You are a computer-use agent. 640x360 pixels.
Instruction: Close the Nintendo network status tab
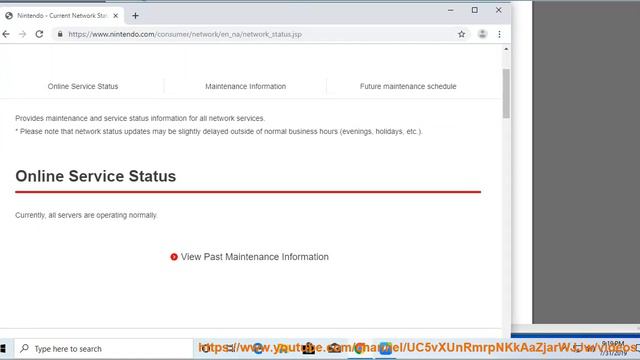(x=116, y=16)
